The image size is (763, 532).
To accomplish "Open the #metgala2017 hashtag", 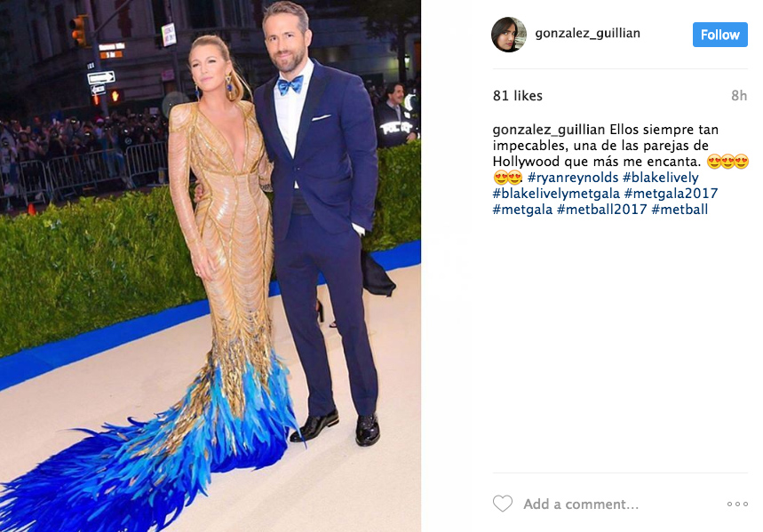I will [671, 194].
